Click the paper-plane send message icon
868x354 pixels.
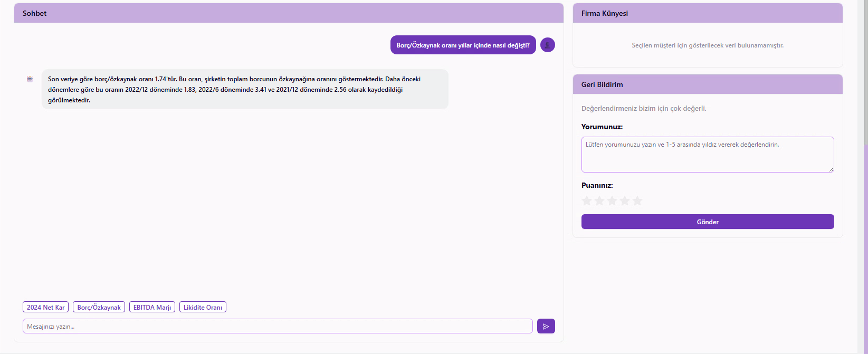point(546,327)
